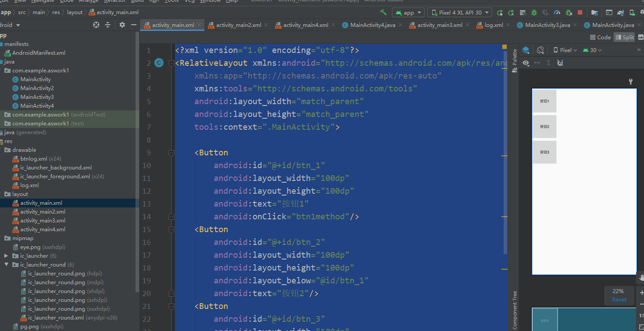Image resolution: width=644 pixels, height=331 pixels.
Task: Toggle View Options eye icon
Action: point(526,63)
